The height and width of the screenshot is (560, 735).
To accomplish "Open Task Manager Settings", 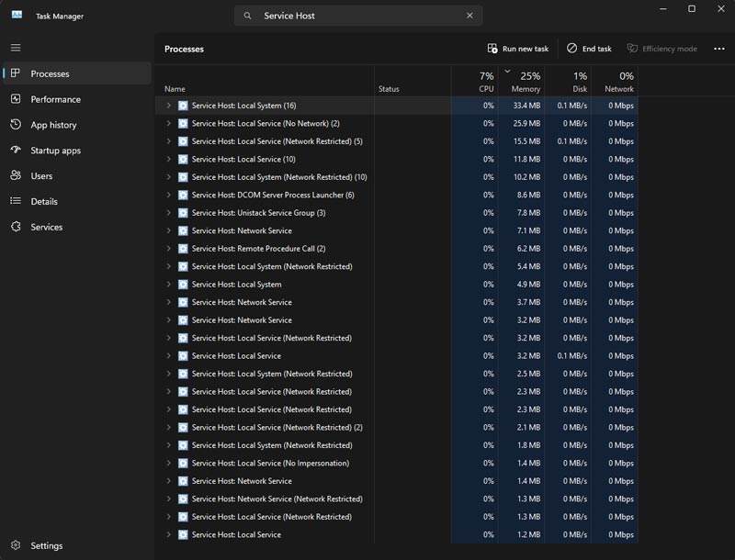I will pos(77,545).
